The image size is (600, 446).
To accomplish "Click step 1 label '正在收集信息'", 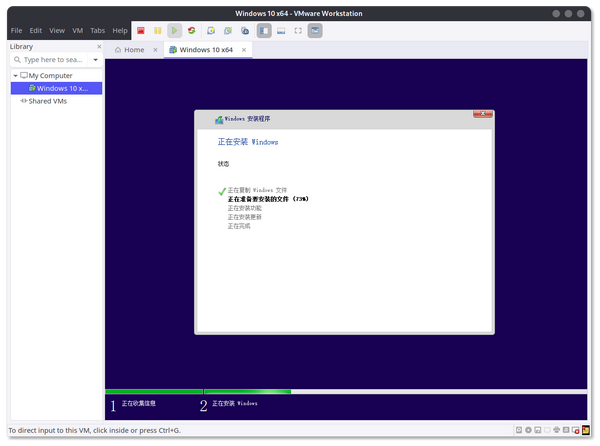I will pyautogui.click(x=139, y=403).
